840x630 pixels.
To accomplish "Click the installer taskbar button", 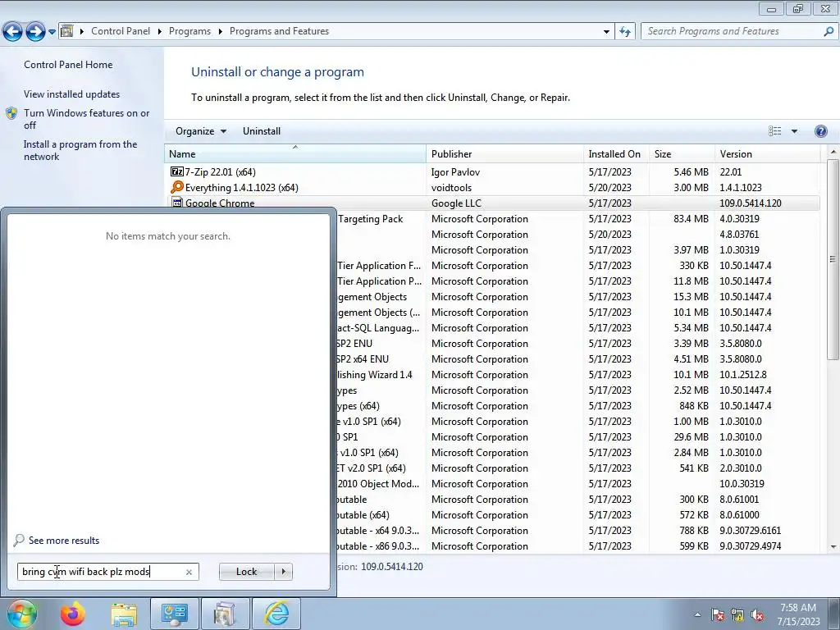I will [x=225, y=614].
